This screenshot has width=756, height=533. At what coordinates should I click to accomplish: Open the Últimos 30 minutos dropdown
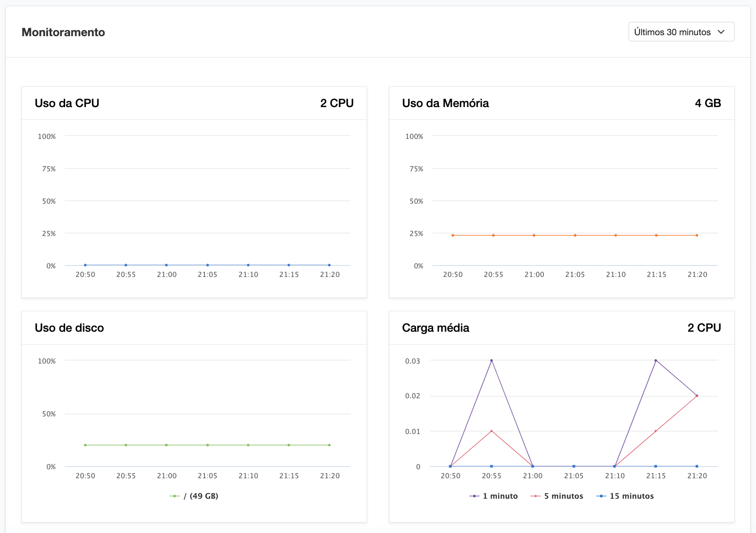672,32
